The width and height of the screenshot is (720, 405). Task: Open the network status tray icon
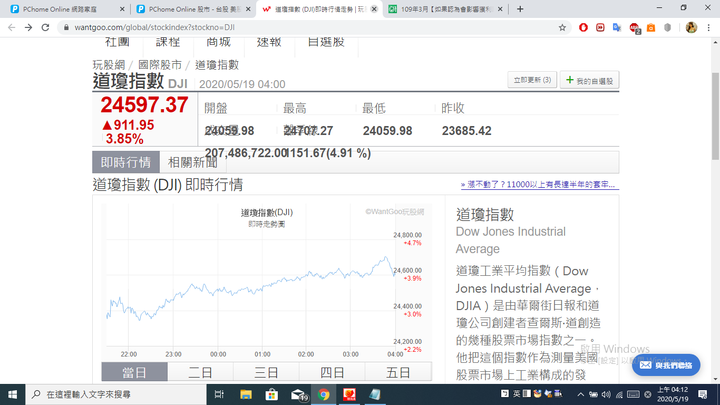pyautogui.click(x=619, y=394)
